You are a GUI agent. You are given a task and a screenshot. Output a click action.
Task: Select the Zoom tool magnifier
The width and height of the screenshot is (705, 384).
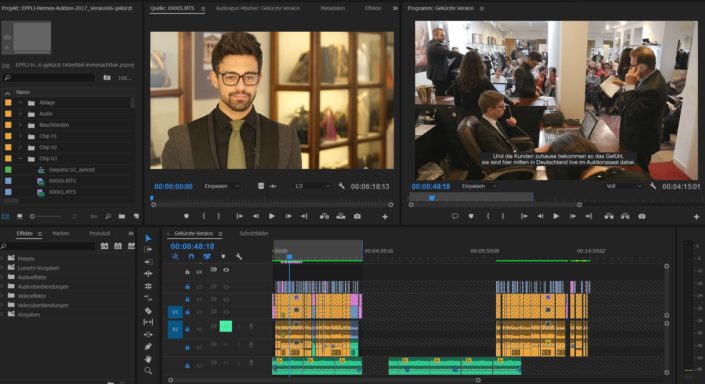[148, 371]
